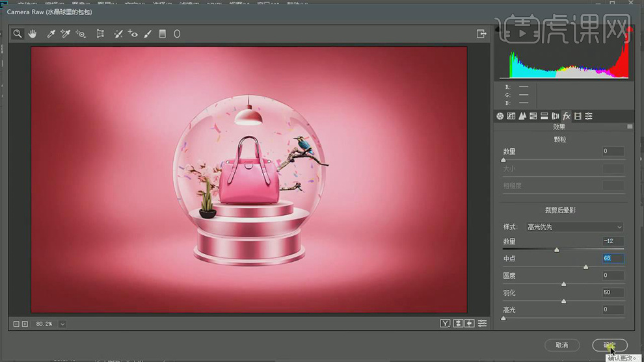This screenshot has width=644, height=362.
Task: Click the zoom out minus icon
Action: 16,324
